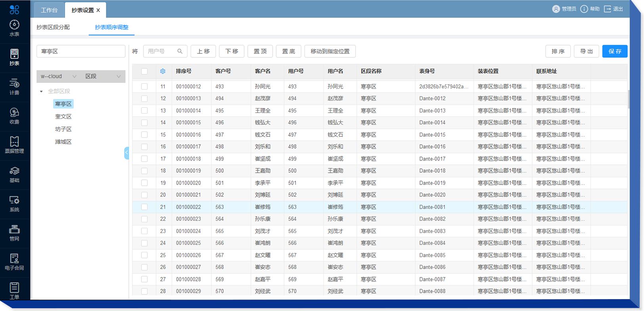This screenshot has width=644, height=311.
Task: Click the 下移 button
Action: coord(232,51)
